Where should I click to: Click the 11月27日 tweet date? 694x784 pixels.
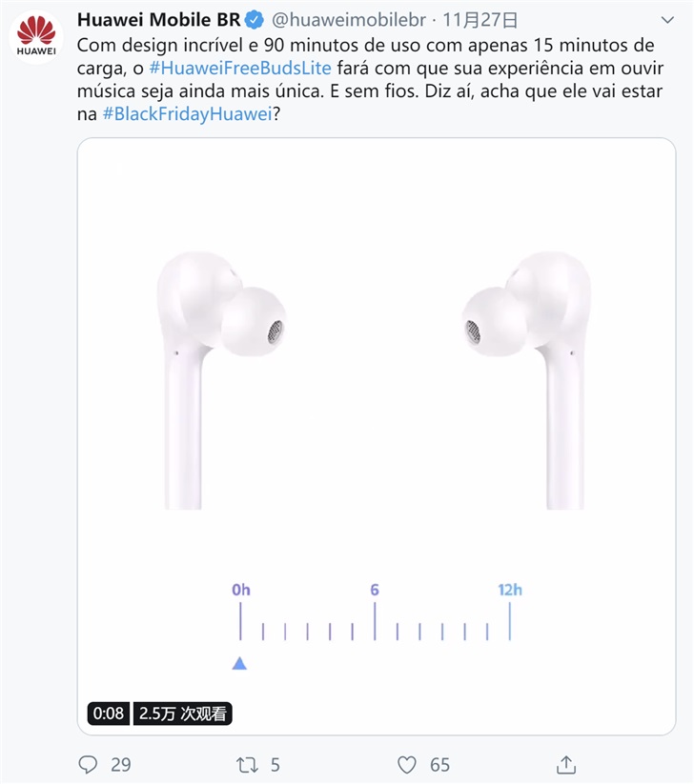pyautogui.click(x=480, y=20)
